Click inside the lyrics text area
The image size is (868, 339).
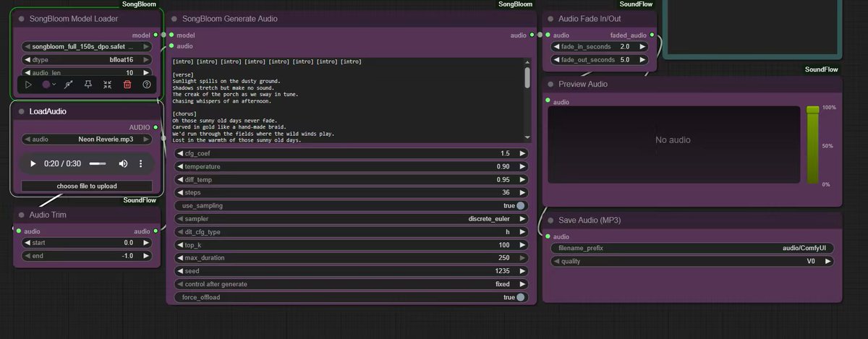pos(347,100)
